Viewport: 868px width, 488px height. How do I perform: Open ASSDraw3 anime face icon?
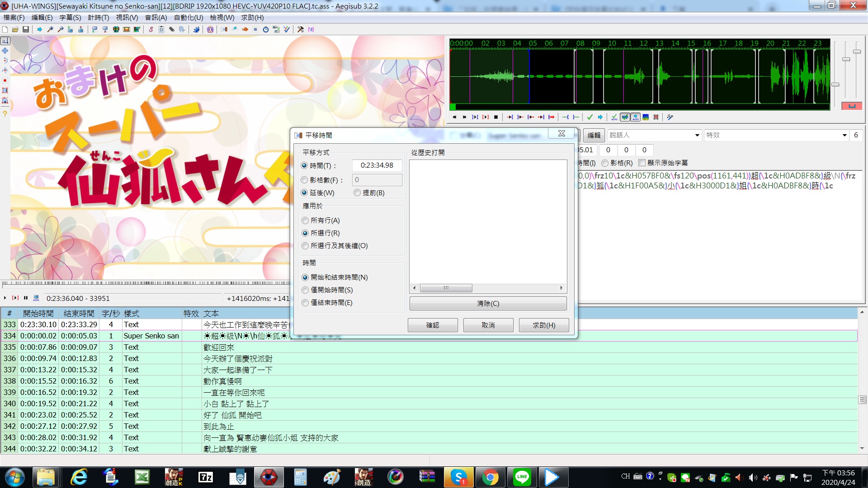pyautogui.click(x=210, y=29)
